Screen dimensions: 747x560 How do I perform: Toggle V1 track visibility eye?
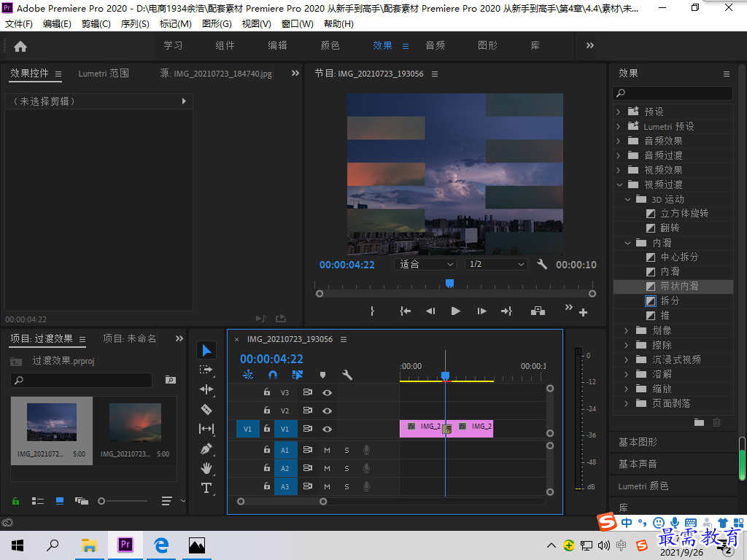point(327,429)
